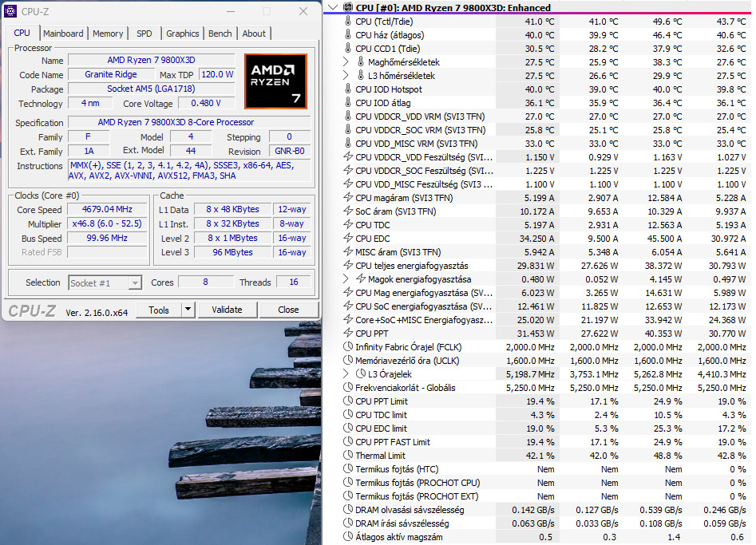Click thermometer icon beside CPU VDDCR_SOC VRM
Screen dimensions: 756x545
(x=347, y=129)
